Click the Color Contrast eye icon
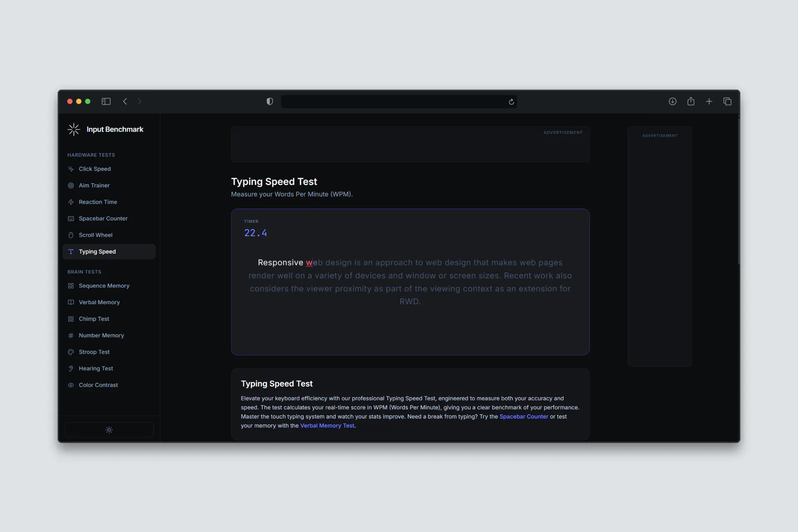798x532 pixels. point(71,385)
